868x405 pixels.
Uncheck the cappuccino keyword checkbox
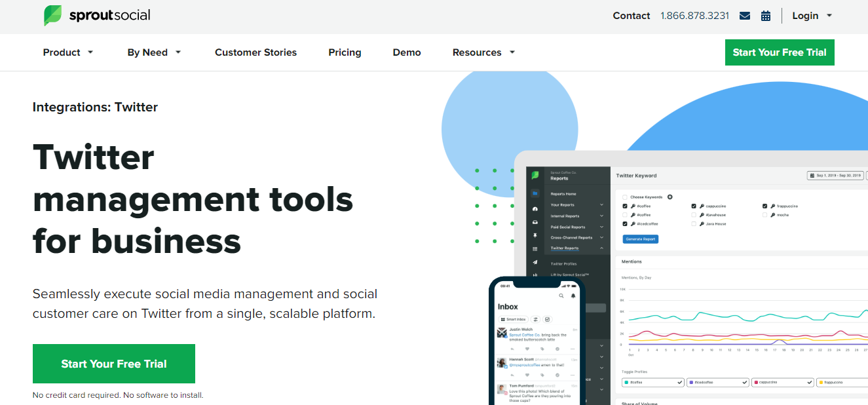694,206
